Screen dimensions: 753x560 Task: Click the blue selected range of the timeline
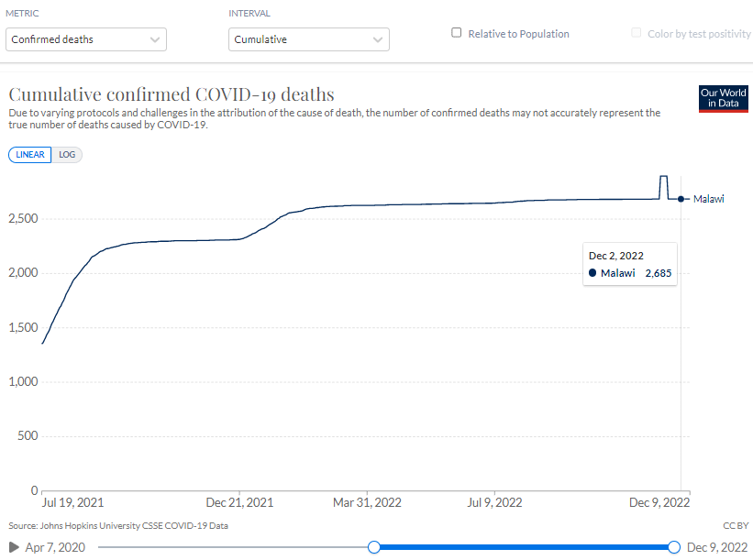pos(523,547)
